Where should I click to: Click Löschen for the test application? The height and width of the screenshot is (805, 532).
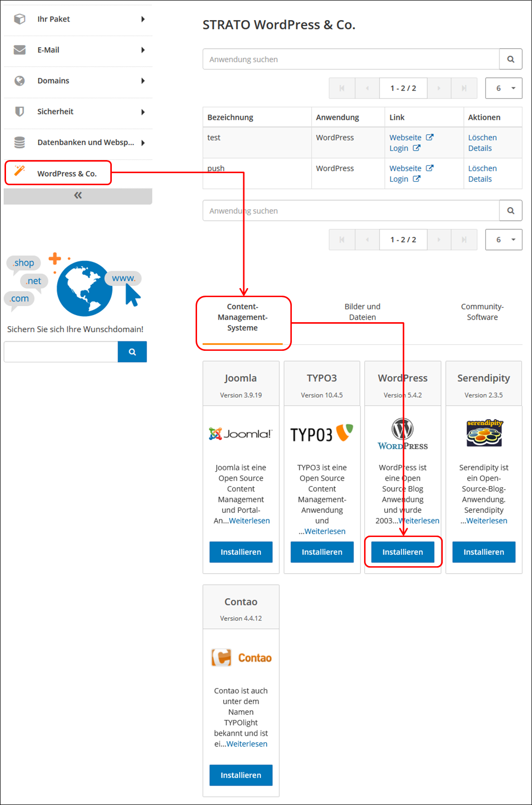tap(482, 138)
